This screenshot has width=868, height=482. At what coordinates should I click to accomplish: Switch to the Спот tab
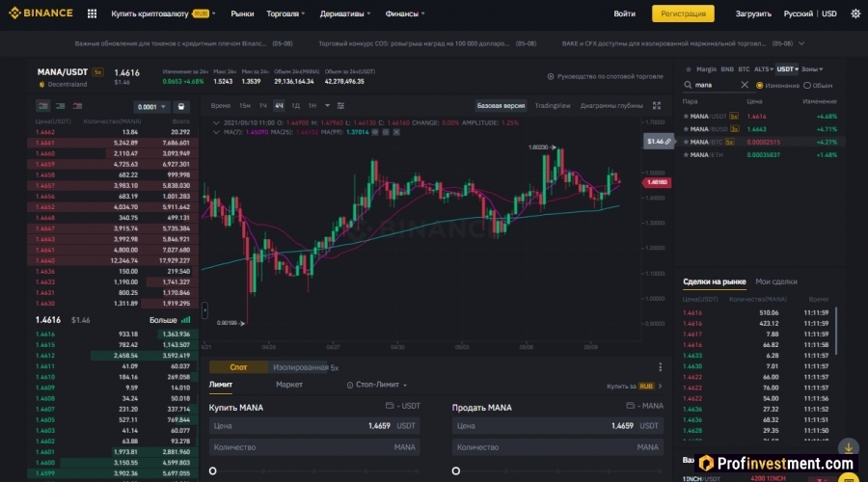click(x=238, y=367)
